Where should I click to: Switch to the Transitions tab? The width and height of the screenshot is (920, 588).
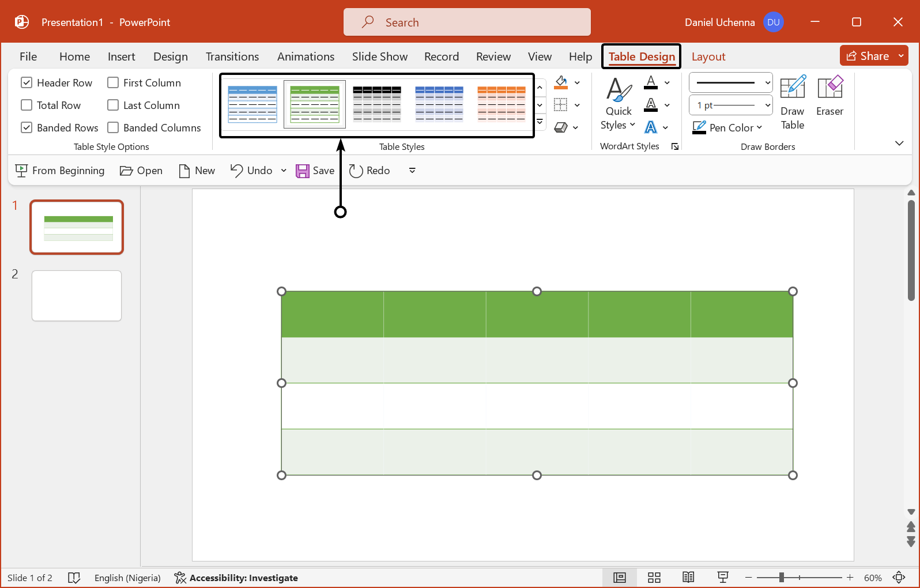[x=232, y=56]
